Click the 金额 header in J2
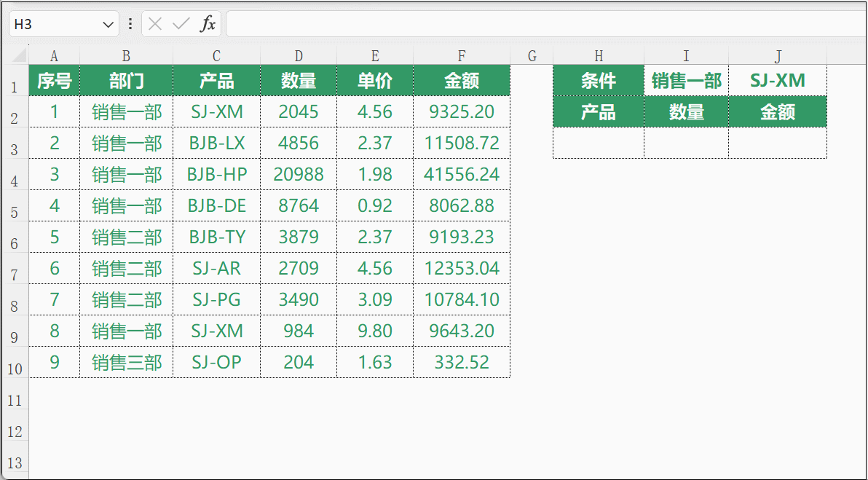 pyautogui.click(x=778, y=112)
